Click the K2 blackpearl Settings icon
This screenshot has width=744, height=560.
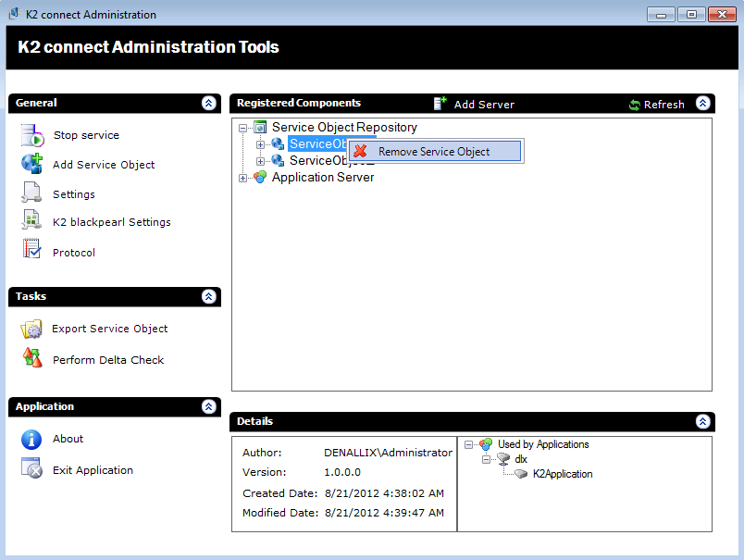click(32, 222)
